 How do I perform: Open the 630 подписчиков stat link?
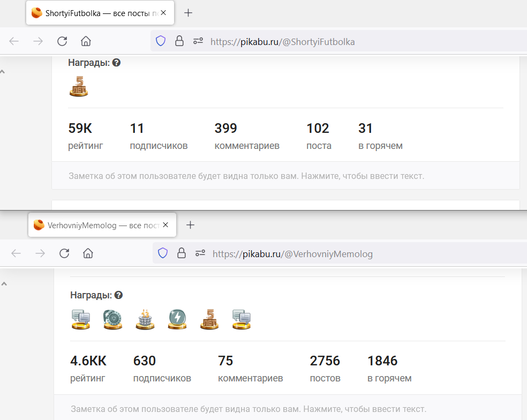(x=162, y=369)
